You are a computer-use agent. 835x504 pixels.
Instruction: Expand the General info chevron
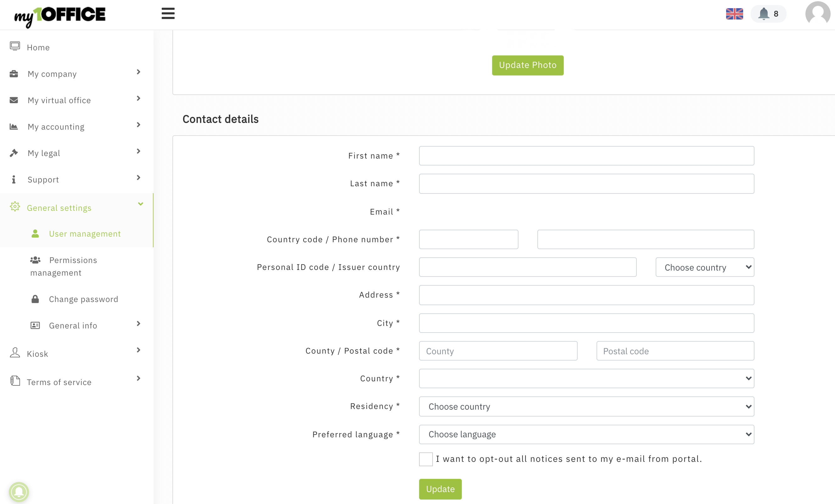pyautogui.click(x=138, y=324)
